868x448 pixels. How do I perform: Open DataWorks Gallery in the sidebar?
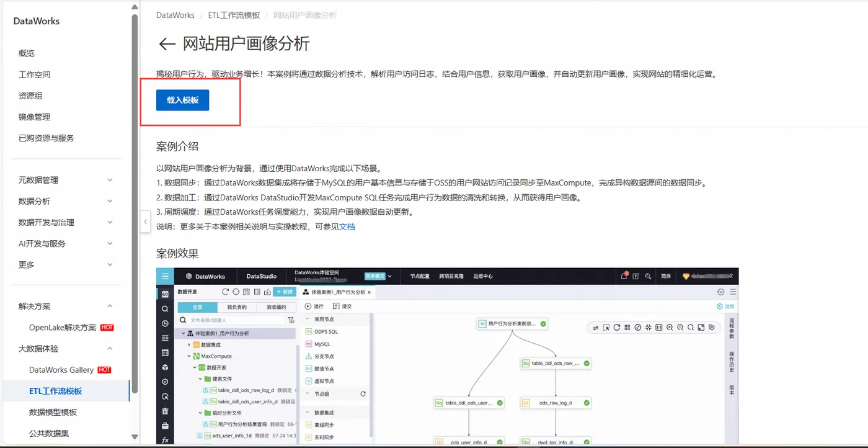pyautogui.click(x=61, y=370)
